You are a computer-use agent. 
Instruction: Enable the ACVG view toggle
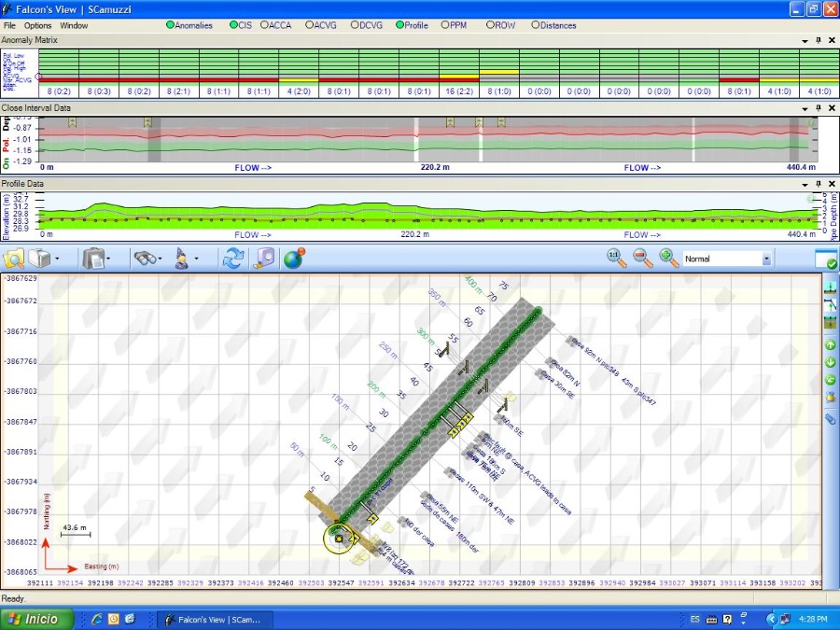click(308, 25)
